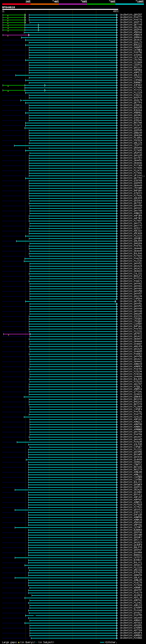Viewport: 146px width, 644px height.
Task: Select label UniRef100_P09755
Action: click(131, 615)
